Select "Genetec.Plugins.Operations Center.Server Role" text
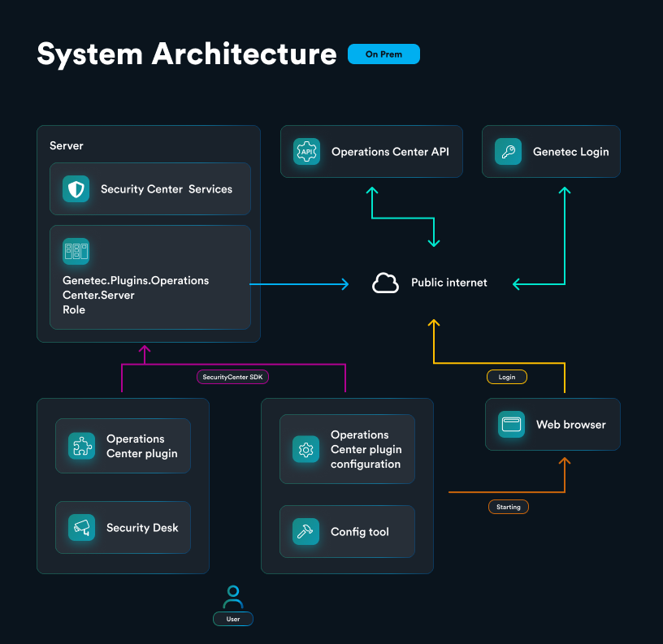The width and height of the screenshot is (663, 644). point(136,295)
